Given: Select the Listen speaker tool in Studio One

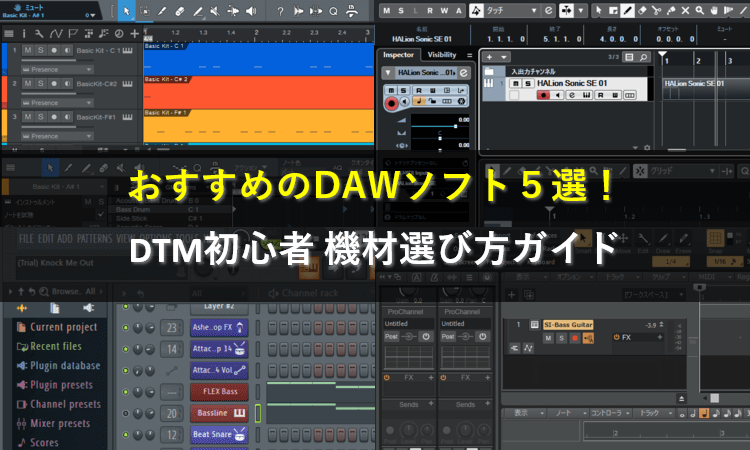Looking at the screenshot, I should click(x=251, y=11).
